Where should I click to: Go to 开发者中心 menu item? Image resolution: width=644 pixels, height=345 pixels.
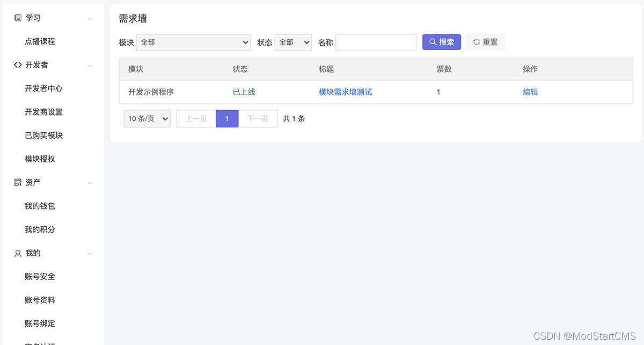pos(43,89)
